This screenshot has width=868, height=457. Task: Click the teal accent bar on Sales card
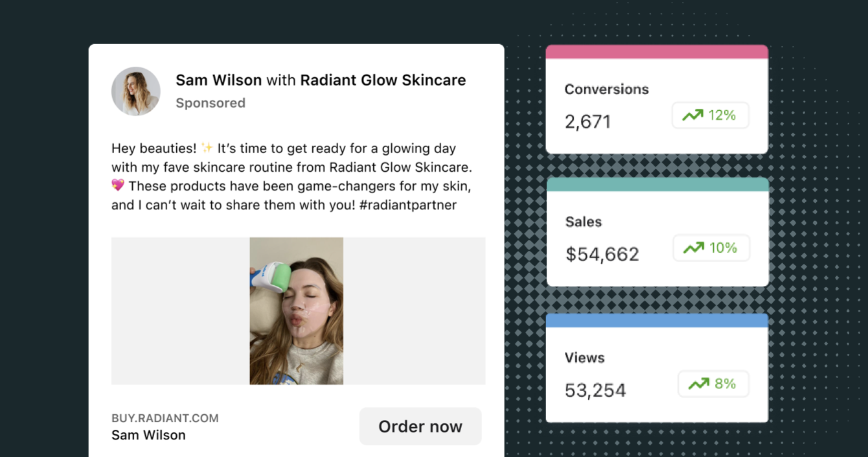click(x=657, y=182)
